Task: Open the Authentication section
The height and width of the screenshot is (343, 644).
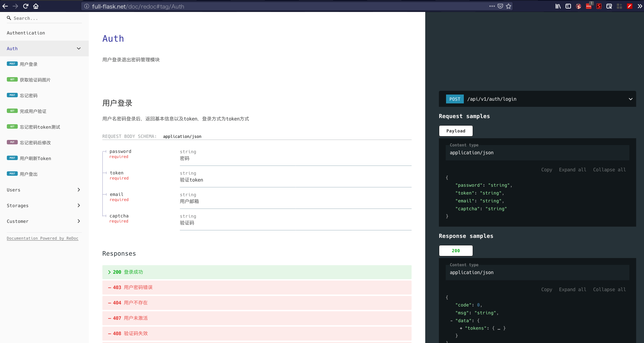Action: [44, 33]
